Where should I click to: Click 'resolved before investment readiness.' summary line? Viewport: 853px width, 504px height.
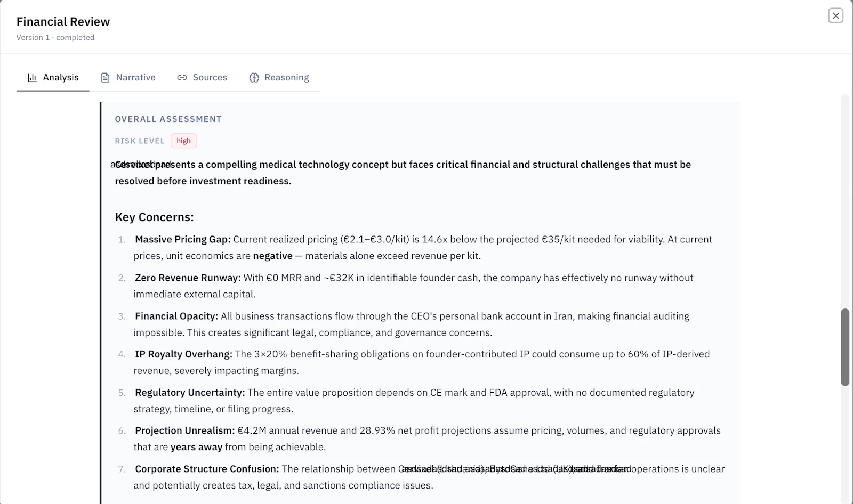(203, 181)
